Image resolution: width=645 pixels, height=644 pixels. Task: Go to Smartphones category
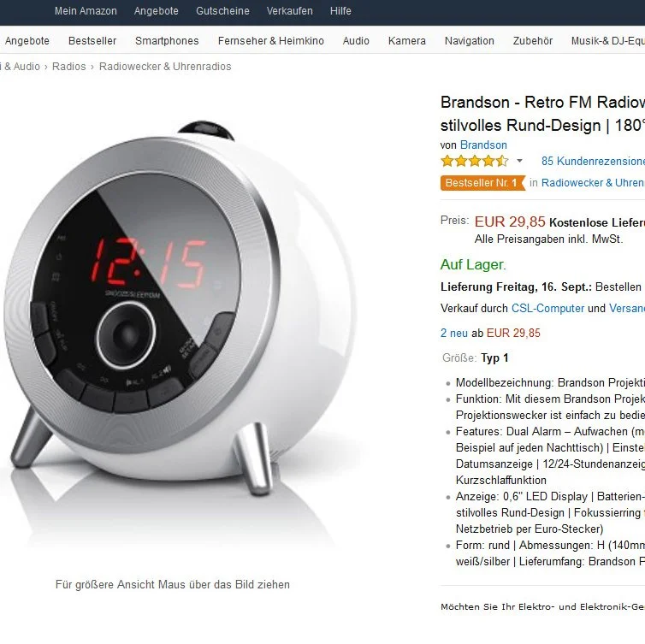[x=167, y=41]
